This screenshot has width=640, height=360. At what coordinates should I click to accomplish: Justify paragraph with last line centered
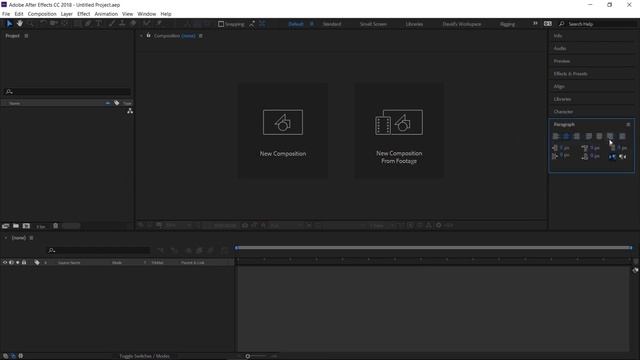pos(599,136)
